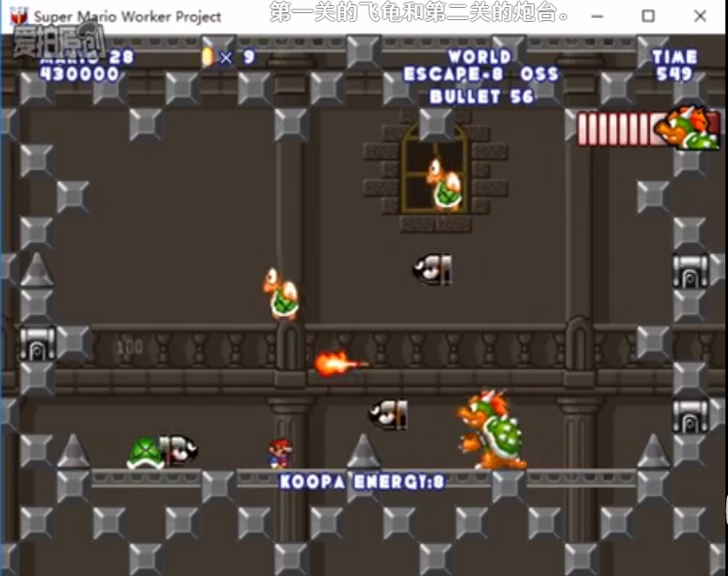
Task: Click the Bullet Bill nearest the castle window
Action: click(x=432, y=270)
